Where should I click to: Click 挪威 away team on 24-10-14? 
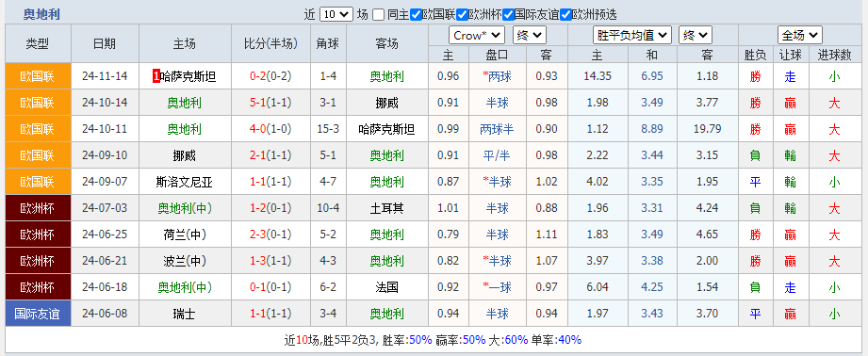coord(387,103)
